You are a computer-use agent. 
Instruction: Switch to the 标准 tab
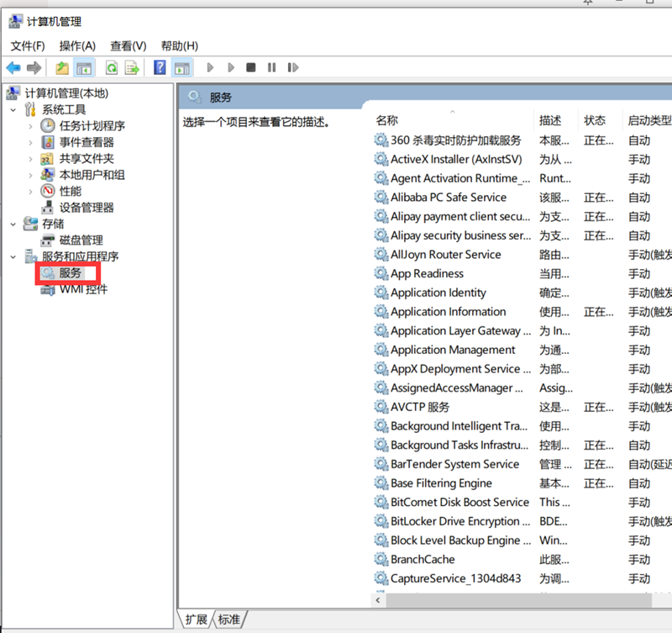[x=228, y=620]
